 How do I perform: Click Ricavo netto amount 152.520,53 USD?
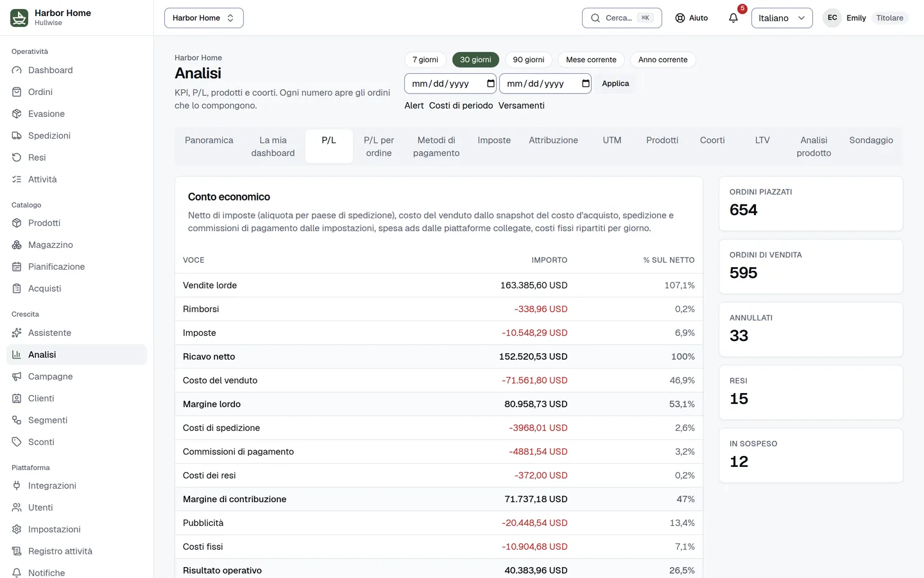point(533,356)
